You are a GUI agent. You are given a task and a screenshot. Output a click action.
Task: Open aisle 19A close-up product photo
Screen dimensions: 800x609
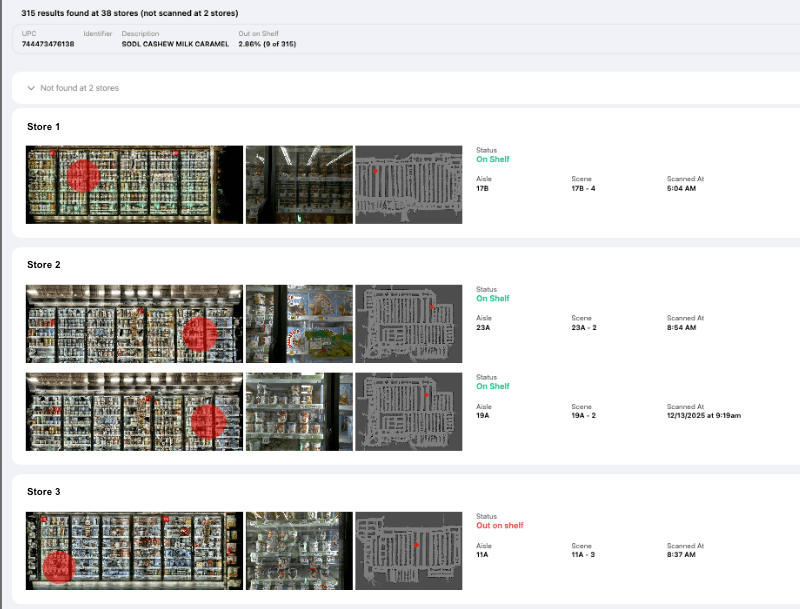[x=299, y=411]
